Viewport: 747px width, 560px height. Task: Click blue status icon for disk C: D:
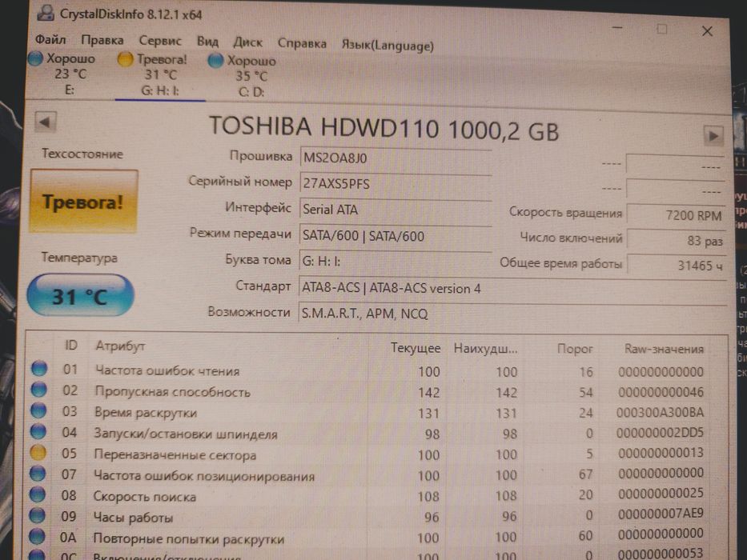click(215, 61)
